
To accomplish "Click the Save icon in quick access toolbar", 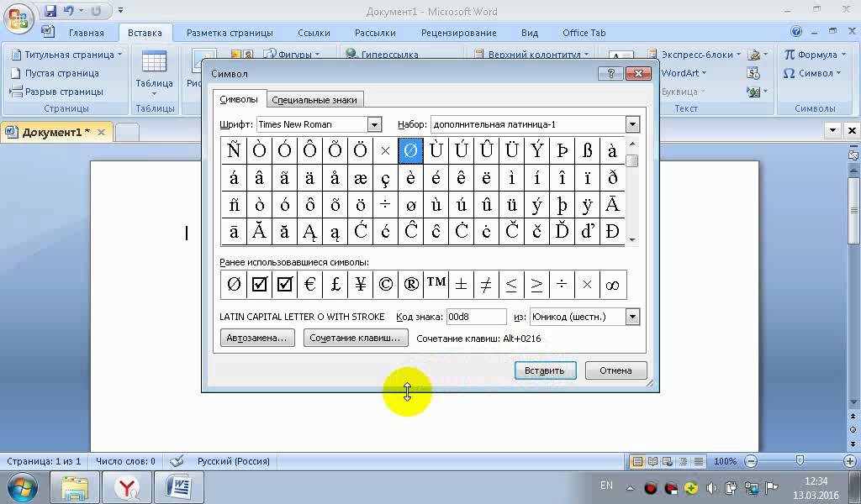I will [x=50, y=12].
